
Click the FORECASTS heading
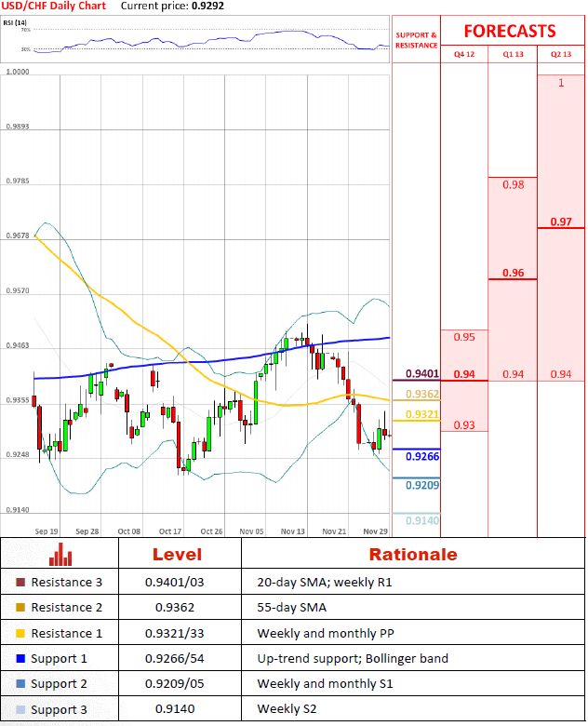[510, 32]
